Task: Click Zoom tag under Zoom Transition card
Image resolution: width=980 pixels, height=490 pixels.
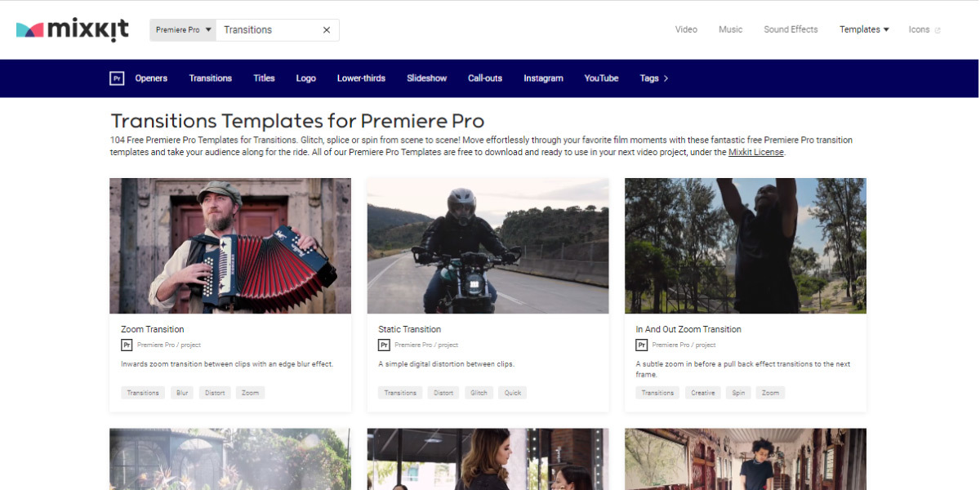Action: pyautogui.click(x=251, y=393)
